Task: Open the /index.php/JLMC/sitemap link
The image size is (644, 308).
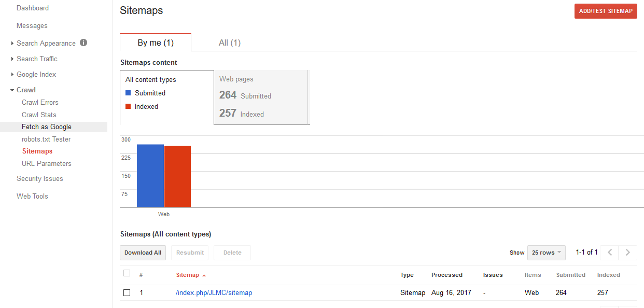Action: (x=214, y=292)
